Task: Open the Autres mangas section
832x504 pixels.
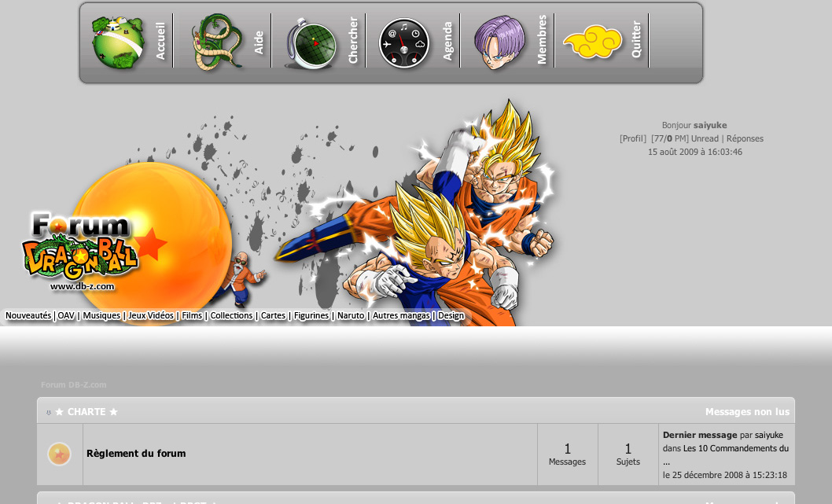Action: [x=401, y=315]
